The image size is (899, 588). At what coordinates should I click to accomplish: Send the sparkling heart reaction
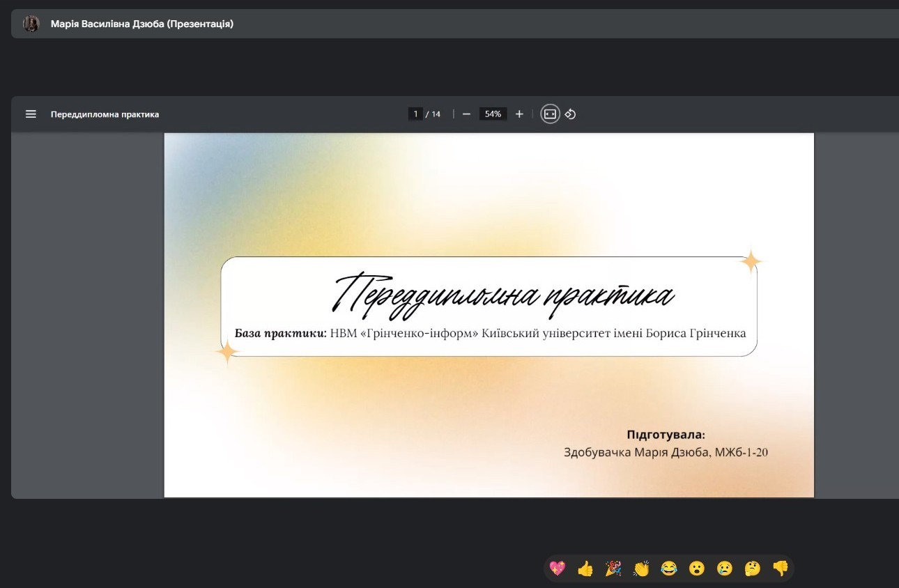coord(558,568)
